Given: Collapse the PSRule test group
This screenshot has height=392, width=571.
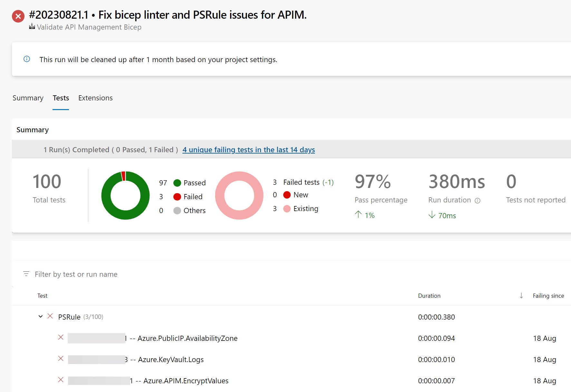Looking at the screenshot, I should click(x=40, y=316).
